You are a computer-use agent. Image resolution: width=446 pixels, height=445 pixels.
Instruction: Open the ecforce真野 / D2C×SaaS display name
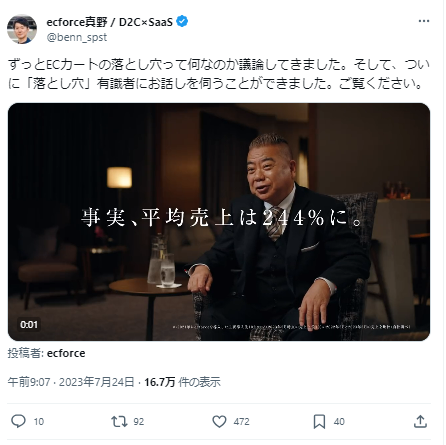tap(110, 22)
